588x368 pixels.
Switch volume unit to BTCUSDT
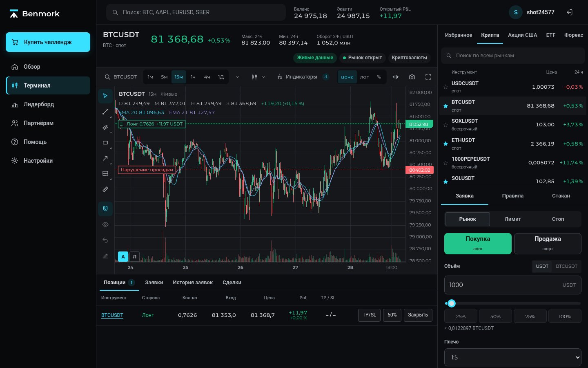tap(566, 266)
